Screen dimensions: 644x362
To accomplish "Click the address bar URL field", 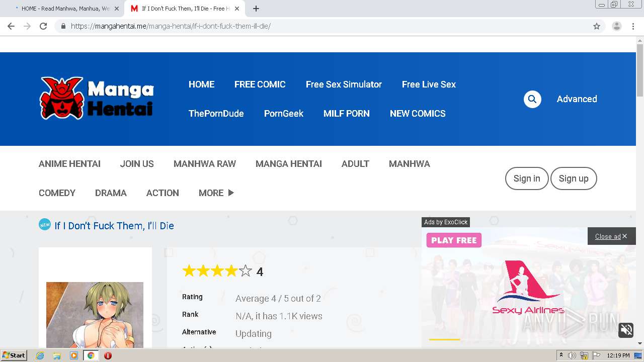I will coord(322,26).
